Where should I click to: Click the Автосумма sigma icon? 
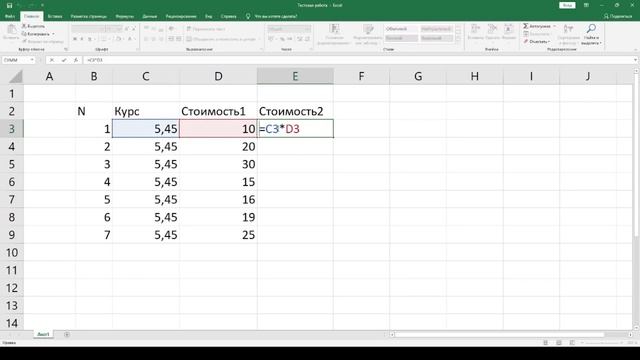(526, 26)
